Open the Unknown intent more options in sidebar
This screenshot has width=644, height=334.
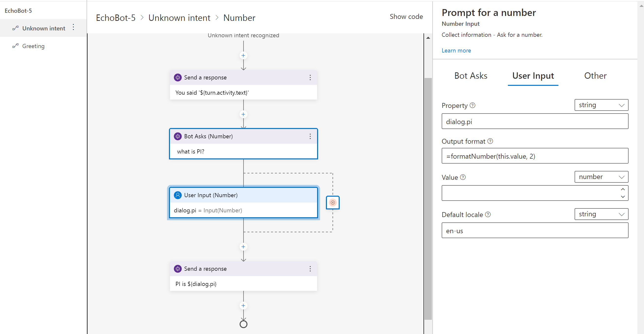point(73,27)
